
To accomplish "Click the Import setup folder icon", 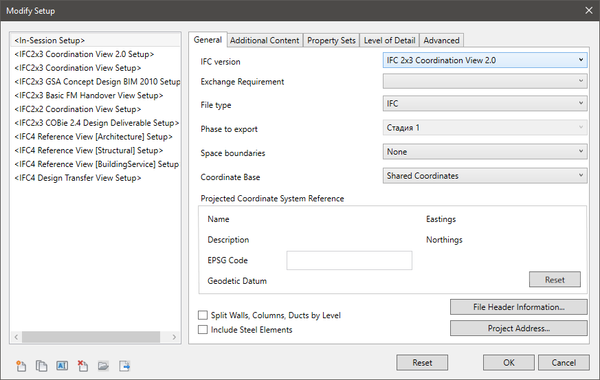I will click(x=103, y=366).
